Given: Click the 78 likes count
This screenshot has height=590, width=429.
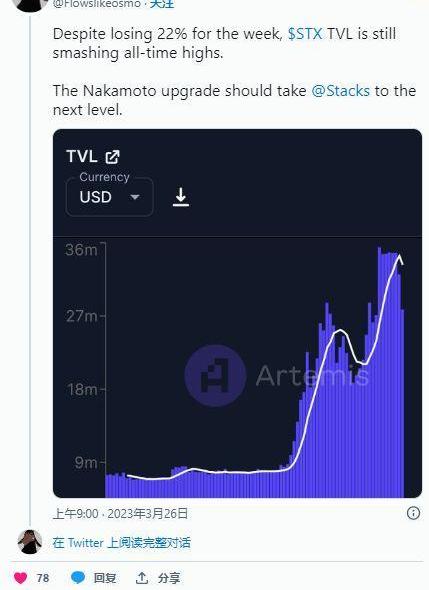Looking at the screenshot, I should [x=43, y=578].
